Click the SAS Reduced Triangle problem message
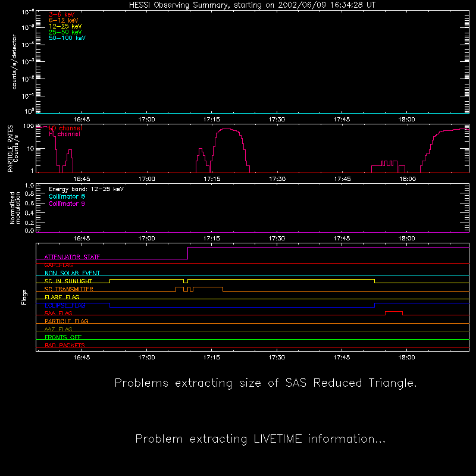 265,383
